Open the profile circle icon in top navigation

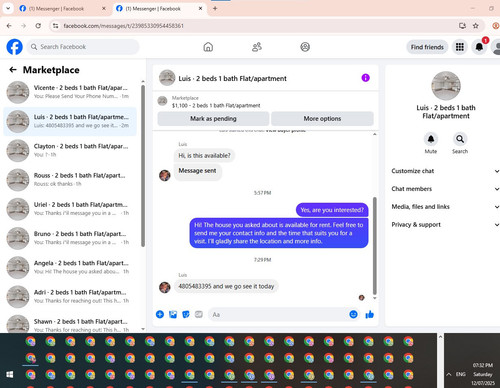[305, 47]
